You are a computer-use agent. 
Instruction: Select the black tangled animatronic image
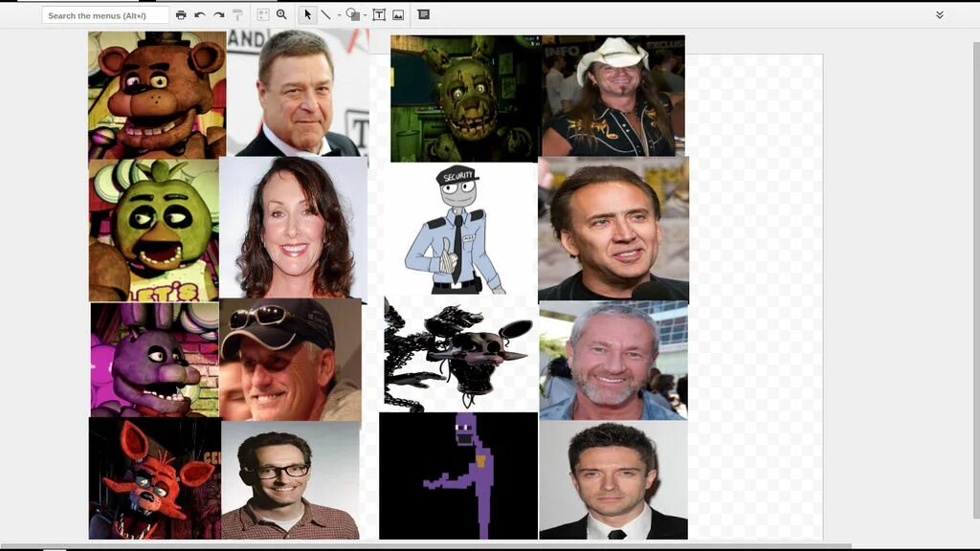click(460, 354)
